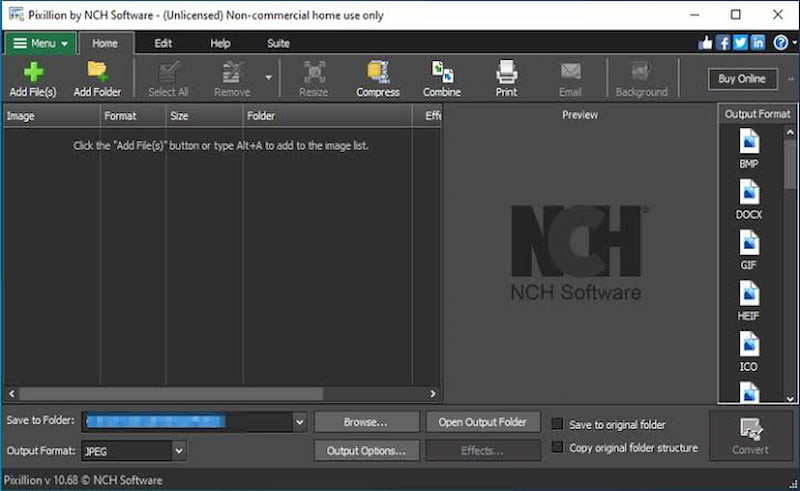This screenshot has height=491, width=800.
Task: Enable Save to original folder checkbox
Action: 557,424
